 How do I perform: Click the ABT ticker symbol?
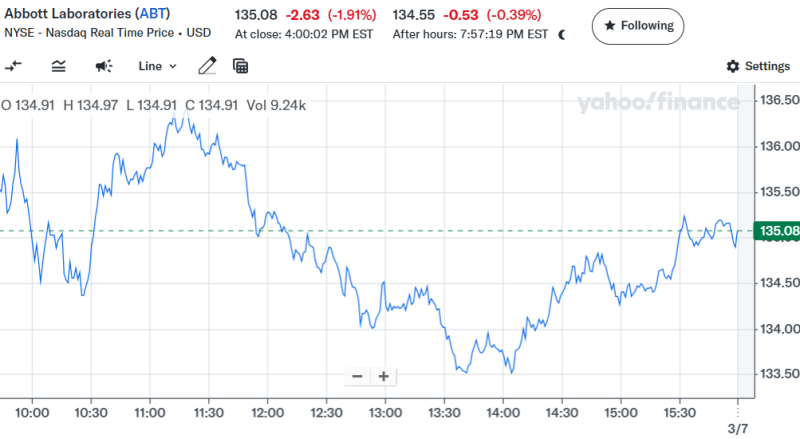154,15
